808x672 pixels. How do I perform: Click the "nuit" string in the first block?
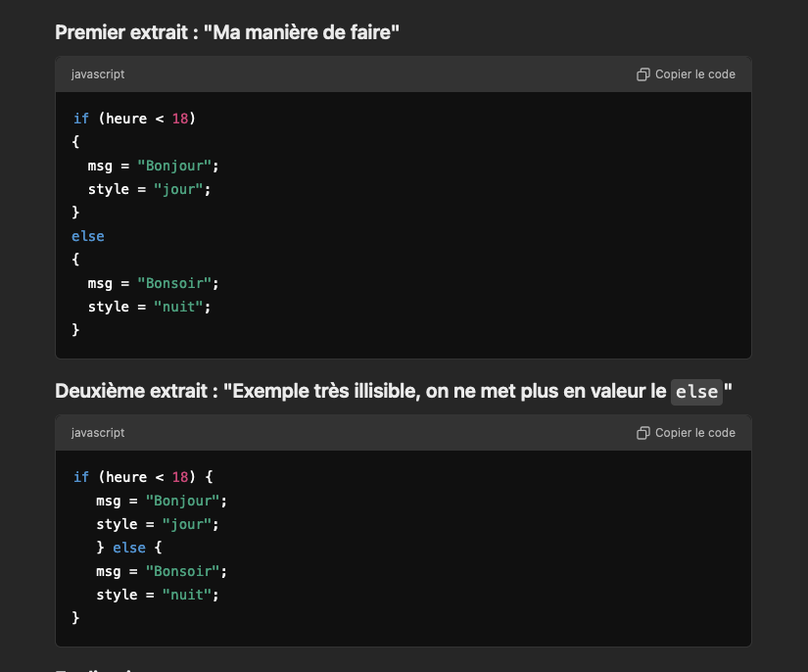point(182,307)
